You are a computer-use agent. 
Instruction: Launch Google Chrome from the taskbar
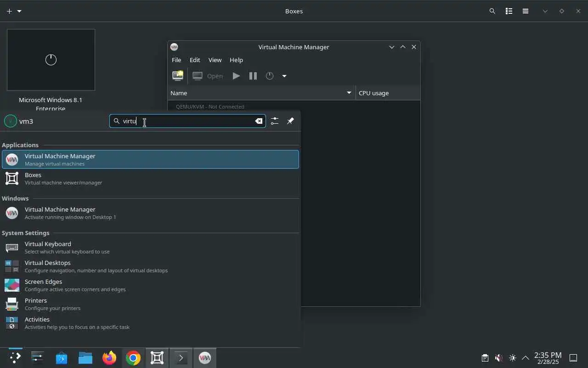133,358
